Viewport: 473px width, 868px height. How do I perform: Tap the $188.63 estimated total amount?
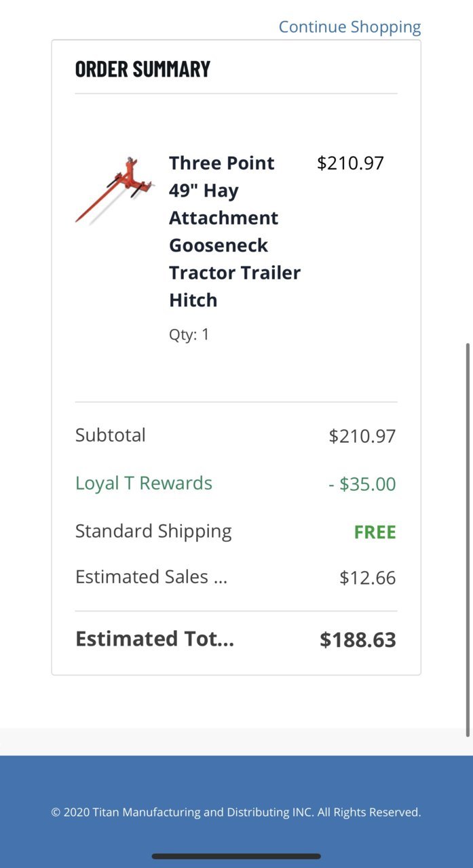[358, 639]
